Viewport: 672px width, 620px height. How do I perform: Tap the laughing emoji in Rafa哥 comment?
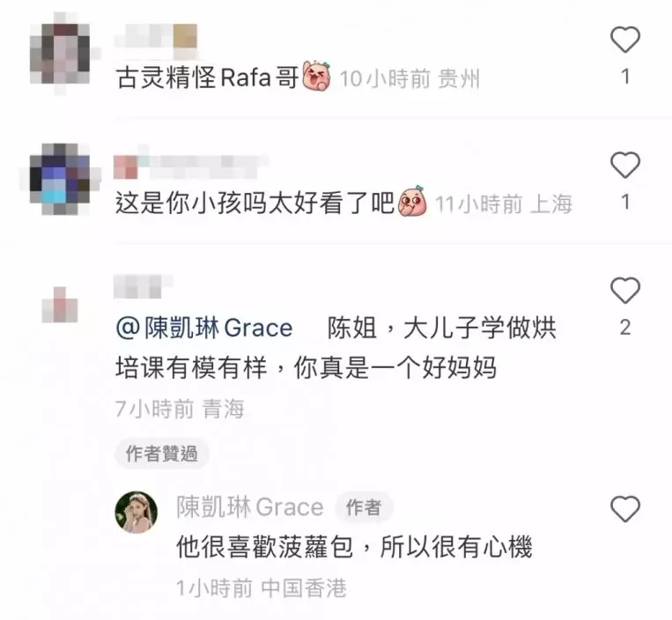click(316, 76)
